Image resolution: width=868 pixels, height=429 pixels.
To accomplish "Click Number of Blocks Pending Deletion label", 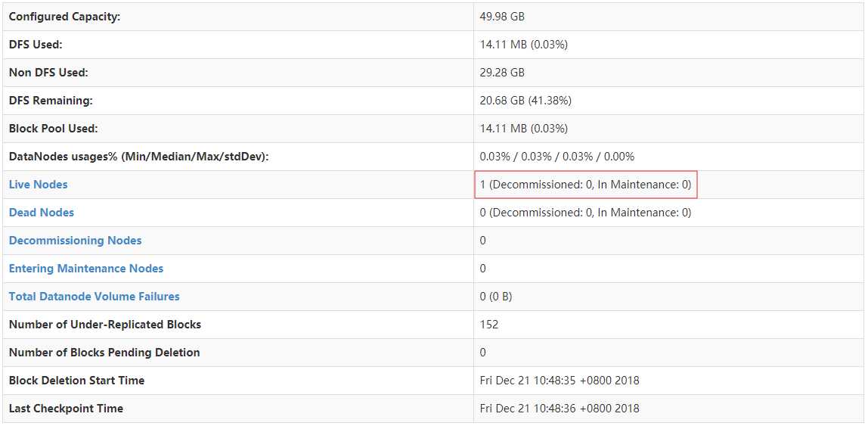I will point(104,353).
